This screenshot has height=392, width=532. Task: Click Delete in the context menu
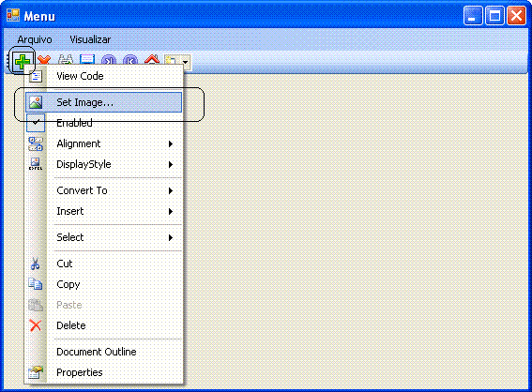[103, 325]
